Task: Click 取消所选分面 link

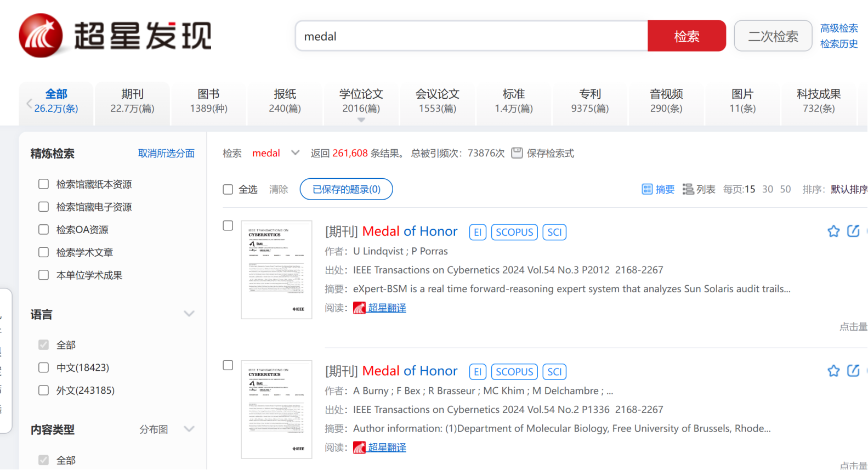Action: pos(166,154)
